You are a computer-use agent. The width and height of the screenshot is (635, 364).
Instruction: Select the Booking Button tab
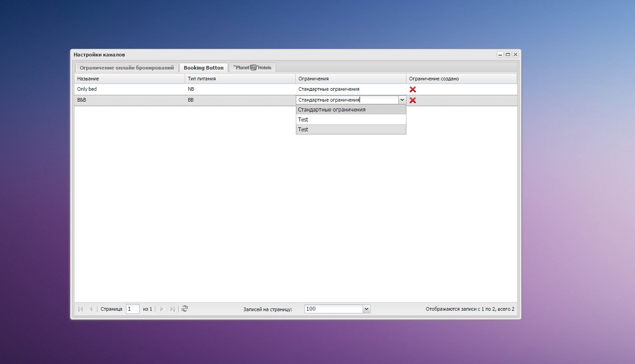click(204, 68)
